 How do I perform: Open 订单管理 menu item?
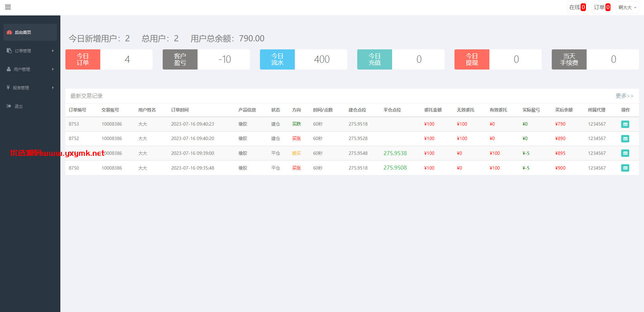30,51
